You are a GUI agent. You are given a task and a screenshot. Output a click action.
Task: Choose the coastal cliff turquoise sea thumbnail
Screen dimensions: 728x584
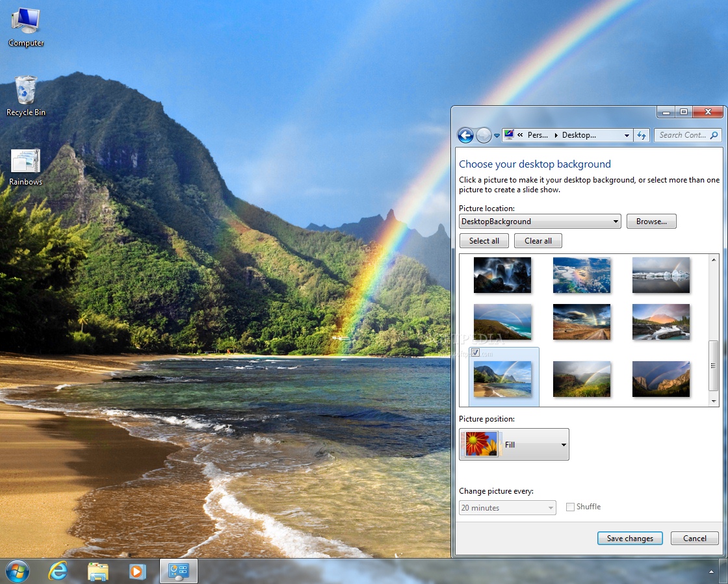coord(502,322)
